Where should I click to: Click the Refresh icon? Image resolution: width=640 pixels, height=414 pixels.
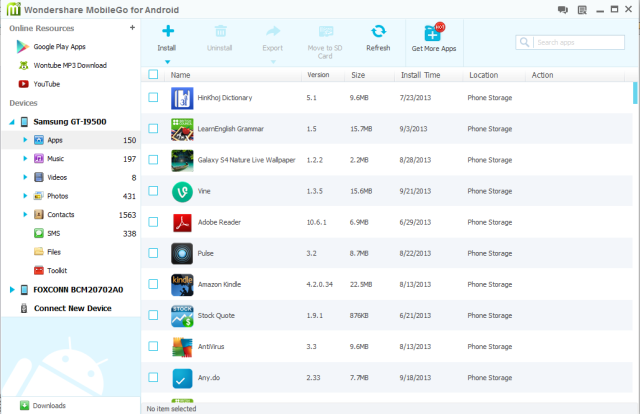[378, 31]
